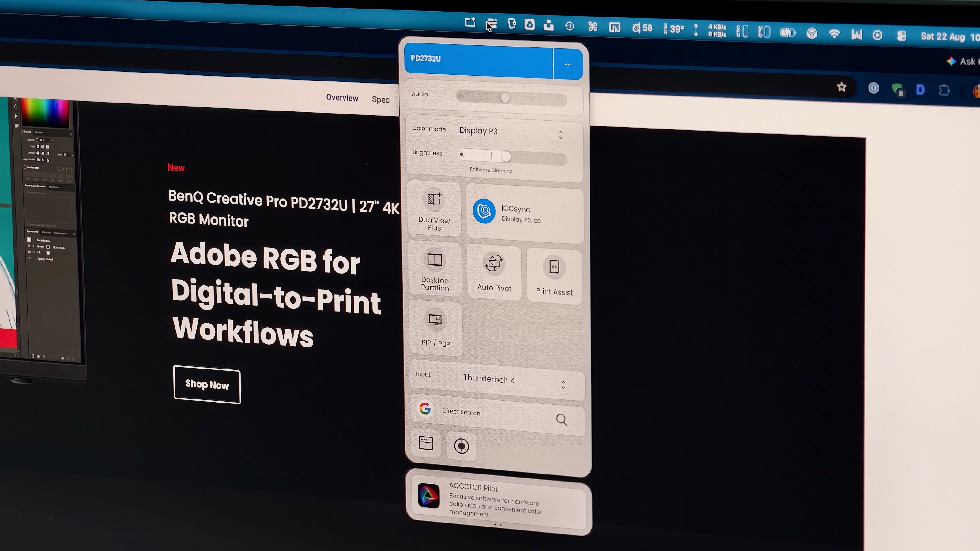Click the network speed KB/s indicator
Image resolution: width=980 pixels, height=551 pixels.
point(710,30)
